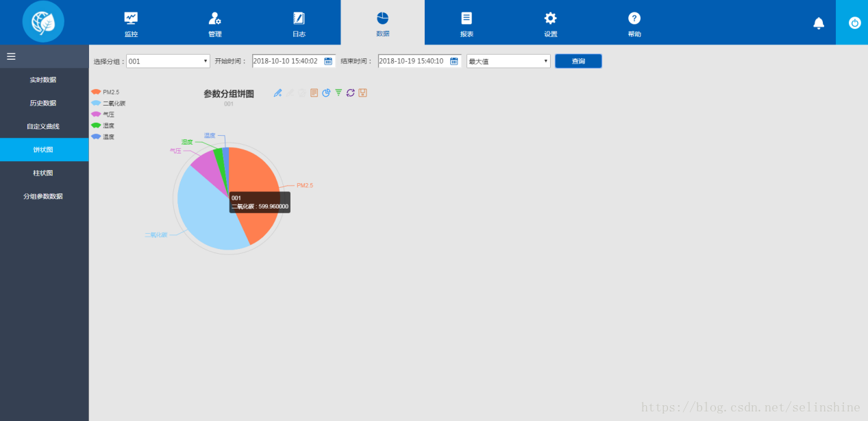This screenshot has width=868, height=421.
Task: Expand the 选择分组 dropdown showing 001
Action: (168, 61)
